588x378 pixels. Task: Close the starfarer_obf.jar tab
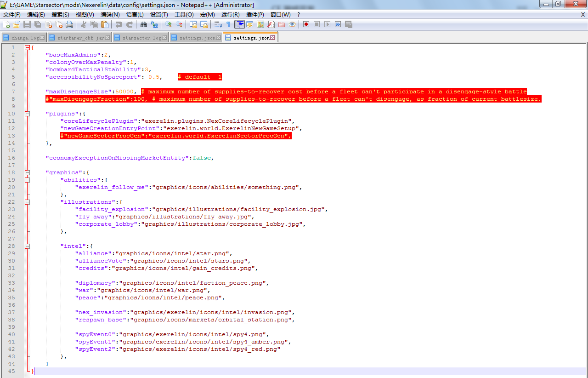[x=107, y=38]
